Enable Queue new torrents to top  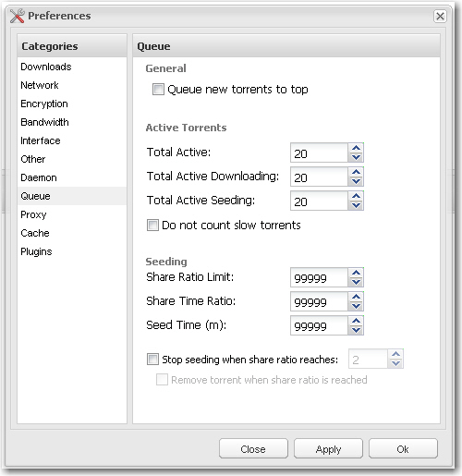coord(158,90)
